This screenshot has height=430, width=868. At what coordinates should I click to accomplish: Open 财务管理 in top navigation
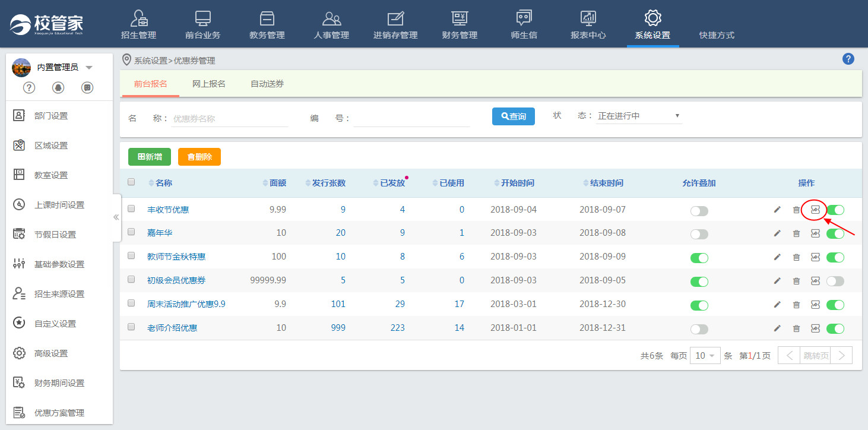click(x=460, y=26)
